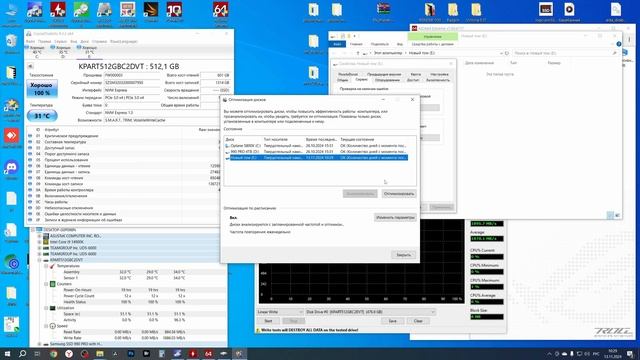Open the Вид menu in CrystalDiskInfo
Viewport: 640px width, 360px height.
73,42
